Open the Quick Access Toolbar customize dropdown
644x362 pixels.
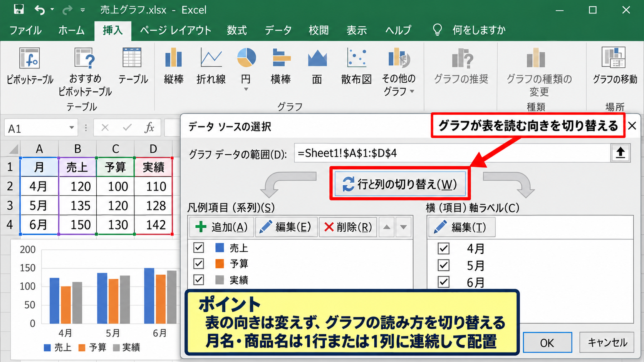coord(83,10)
